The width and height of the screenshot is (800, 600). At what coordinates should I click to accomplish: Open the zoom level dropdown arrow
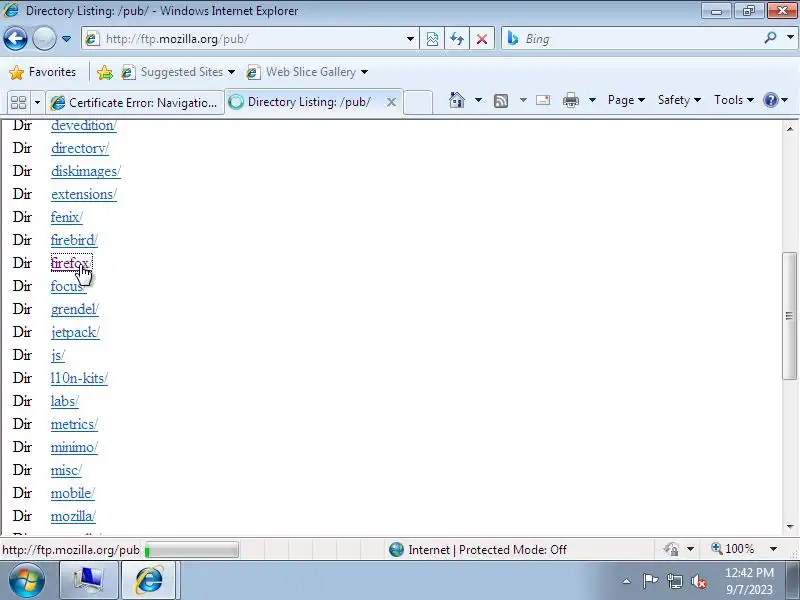coord(773,549)
